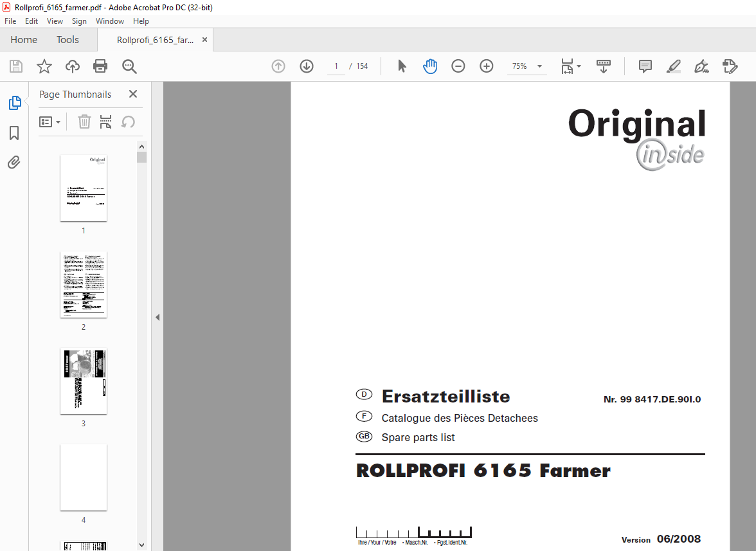The height and width of the screenshot is (551, 756).
Task: Expand the 75% zoom level dropdown
Action: pos(539,66)
